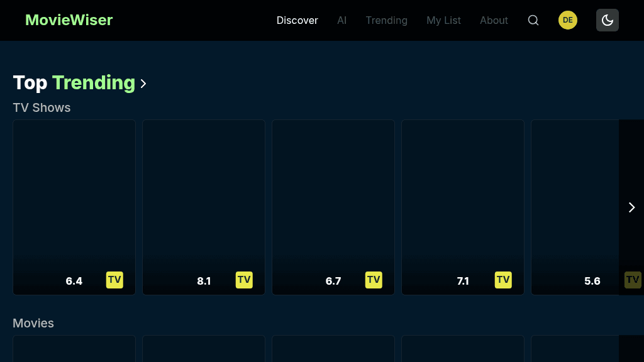Screen dimensions: 644x362
Task: Click the 6.4 rating text
Action: [74, 281]
